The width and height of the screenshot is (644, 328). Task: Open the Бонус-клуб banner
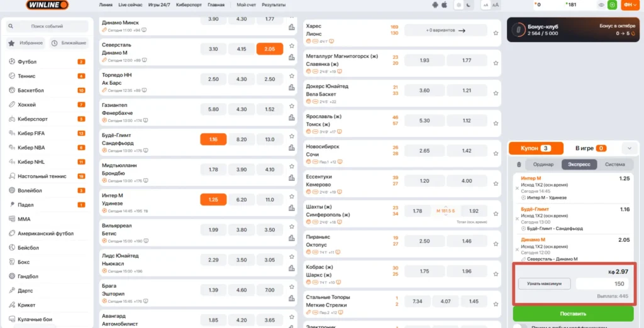(x=572, y=30)
